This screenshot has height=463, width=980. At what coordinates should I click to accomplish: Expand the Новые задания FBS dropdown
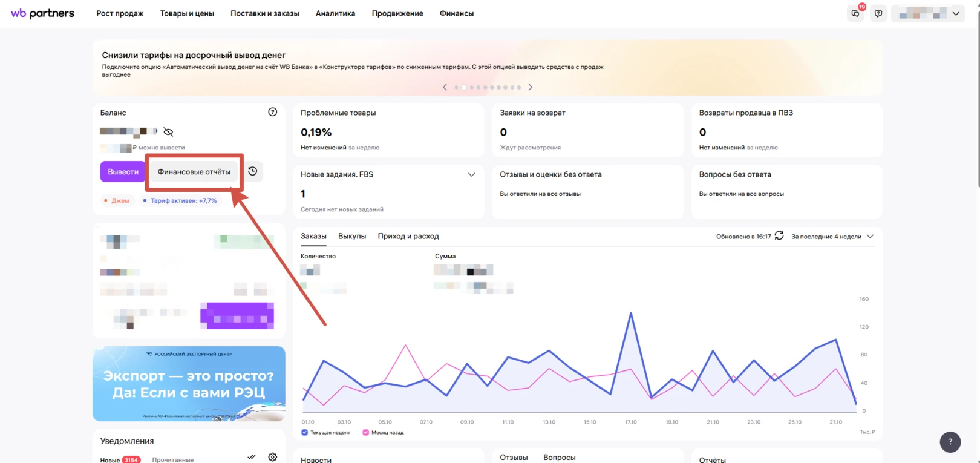[471, 174]
